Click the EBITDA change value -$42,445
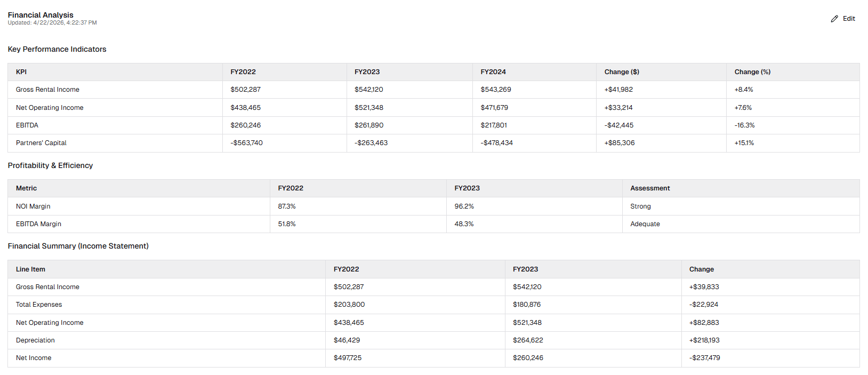The image size is (868, 375). click(619, 125)
